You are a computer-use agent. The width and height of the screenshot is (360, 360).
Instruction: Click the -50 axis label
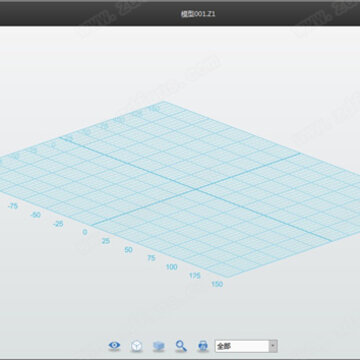click(x=35, y=215)
